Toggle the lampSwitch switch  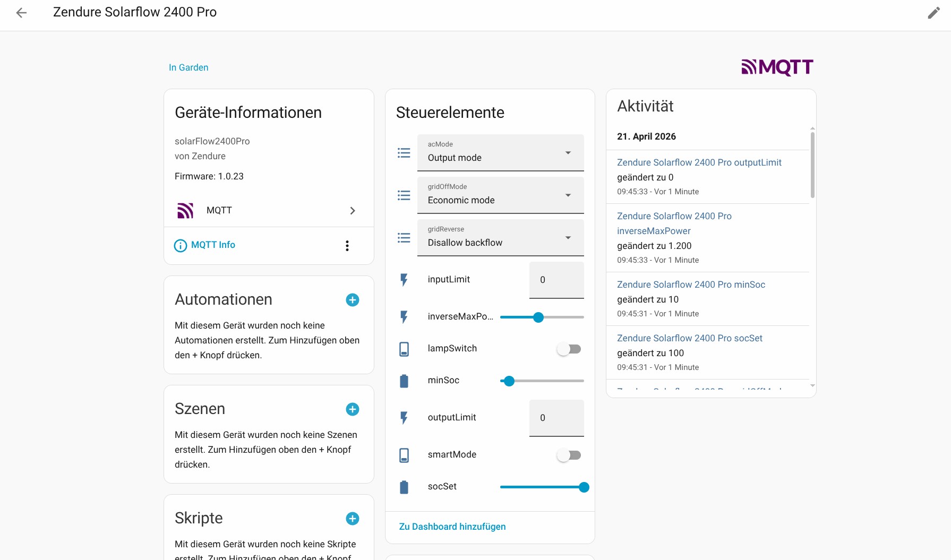click(569, 349)
